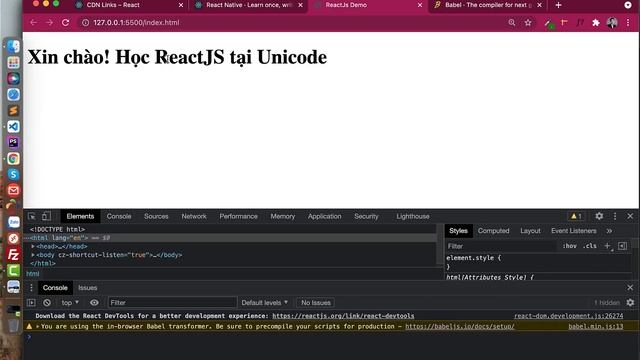Open the Chrome three-dot menu
640x360 pixels.
[628, 22]
